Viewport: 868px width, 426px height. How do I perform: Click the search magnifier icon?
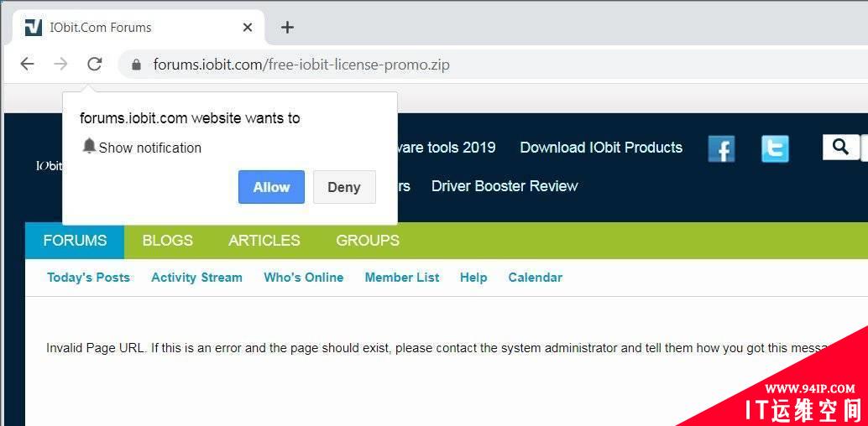[841, 147]
